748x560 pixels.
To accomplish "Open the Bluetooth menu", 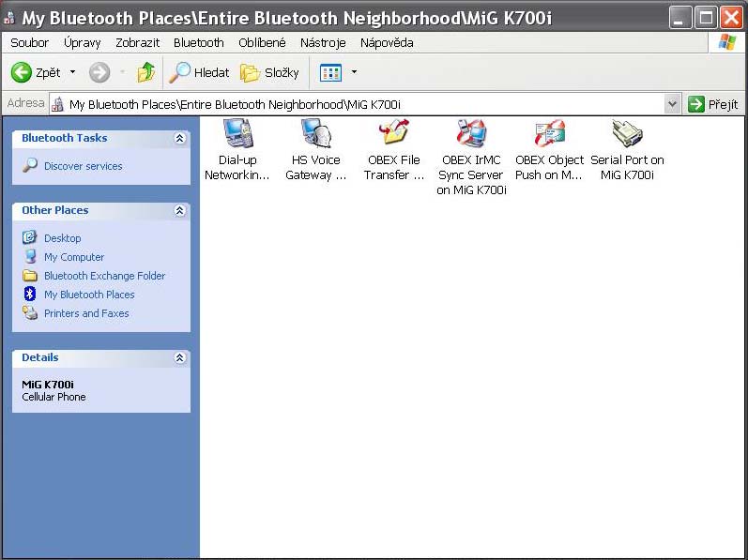I will click(x=198, y=43).
